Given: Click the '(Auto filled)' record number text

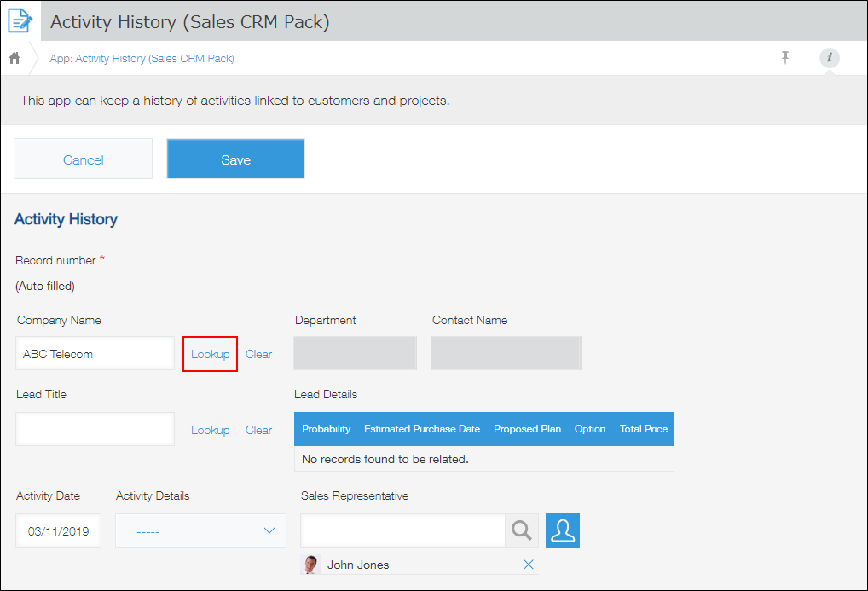Looking at the screenshot, I should tap(45, 286).
